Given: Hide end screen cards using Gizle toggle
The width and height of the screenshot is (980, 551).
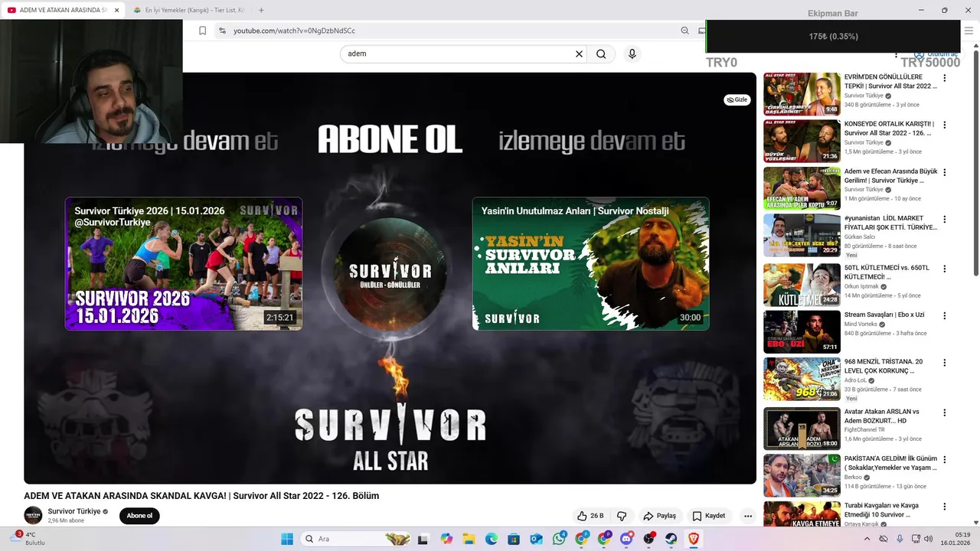Looking at the screenshot, I should click(x=737, y=99).
